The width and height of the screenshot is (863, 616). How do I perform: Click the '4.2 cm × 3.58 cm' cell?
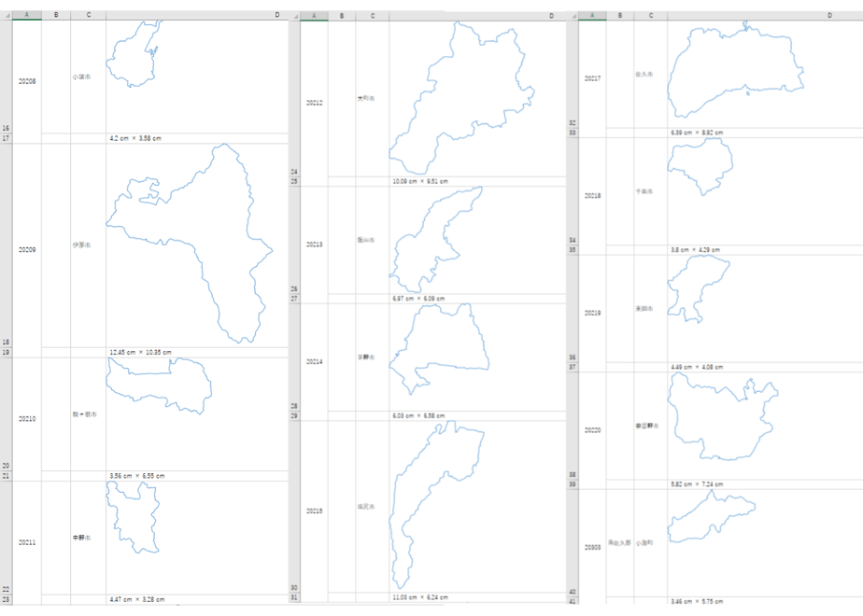click(197, 138)
